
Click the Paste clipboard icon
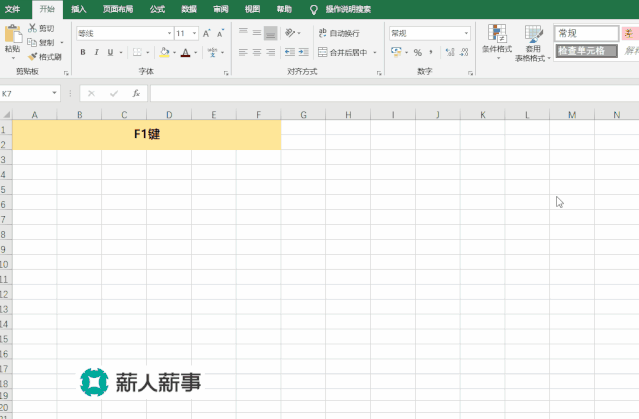pos(13,34)
